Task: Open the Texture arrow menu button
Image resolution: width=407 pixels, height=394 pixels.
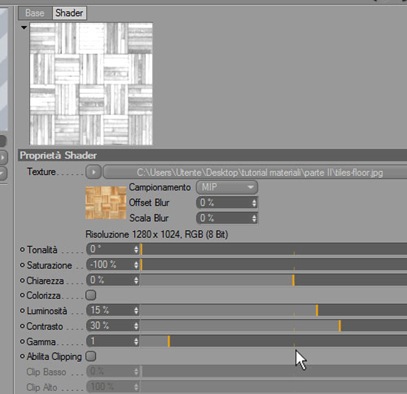Action: [x=93, y=172]
